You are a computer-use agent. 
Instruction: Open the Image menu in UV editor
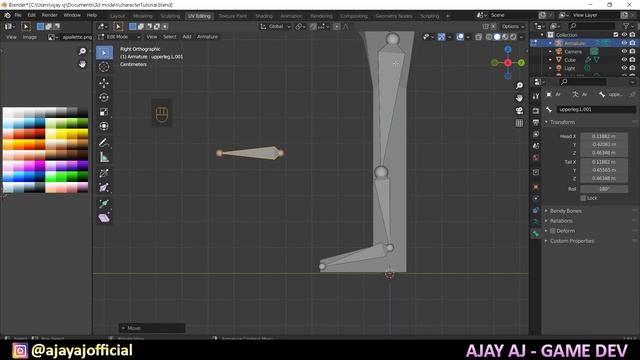point(29,37)
